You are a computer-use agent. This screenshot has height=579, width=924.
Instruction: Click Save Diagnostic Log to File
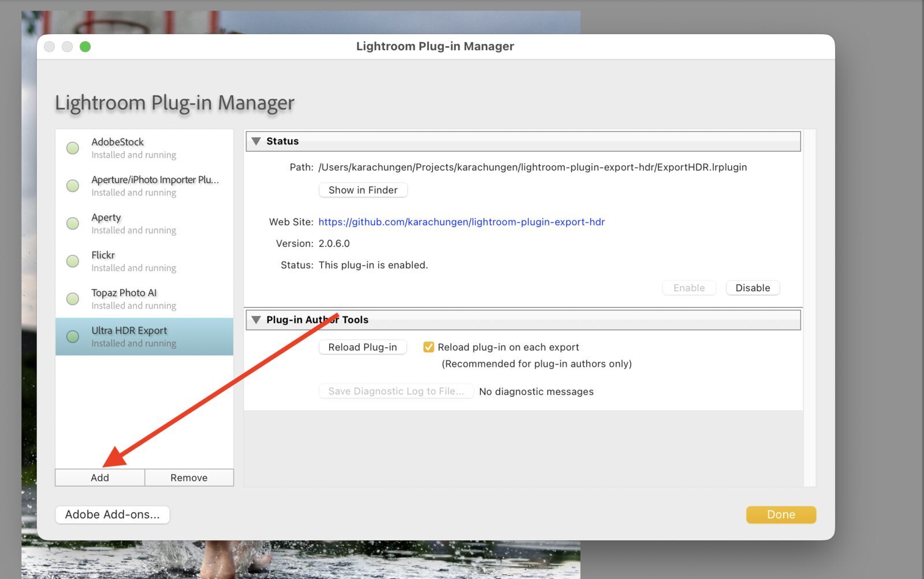(396, 391)
